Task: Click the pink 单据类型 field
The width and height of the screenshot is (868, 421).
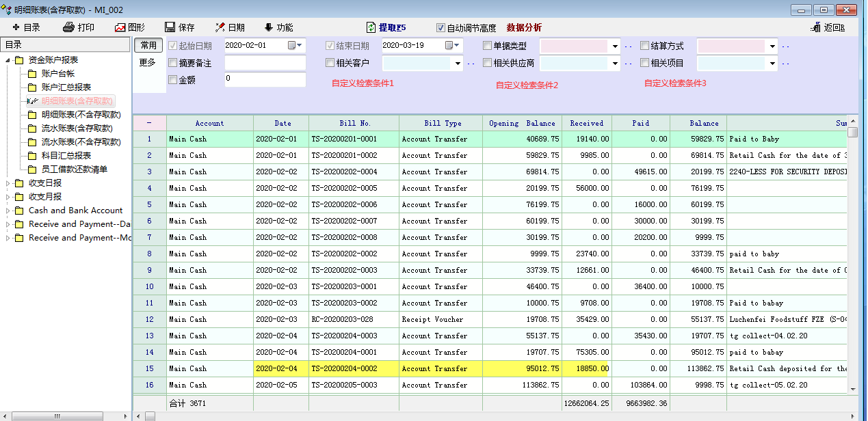Action: tap(573, 46)
